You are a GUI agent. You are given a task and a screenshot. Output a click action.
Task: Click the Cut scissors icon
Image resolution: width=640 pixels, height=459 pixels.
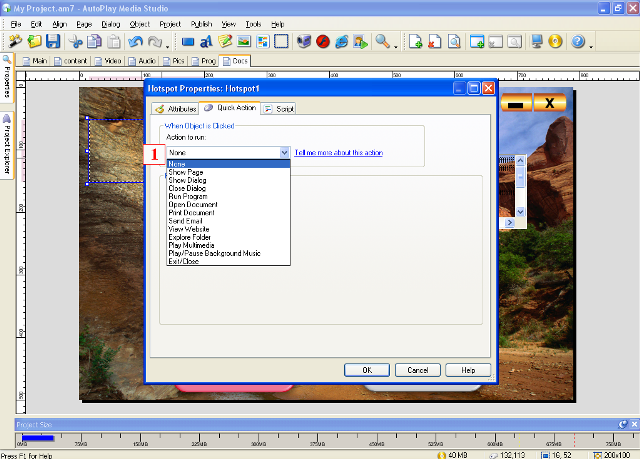point(75,42)
